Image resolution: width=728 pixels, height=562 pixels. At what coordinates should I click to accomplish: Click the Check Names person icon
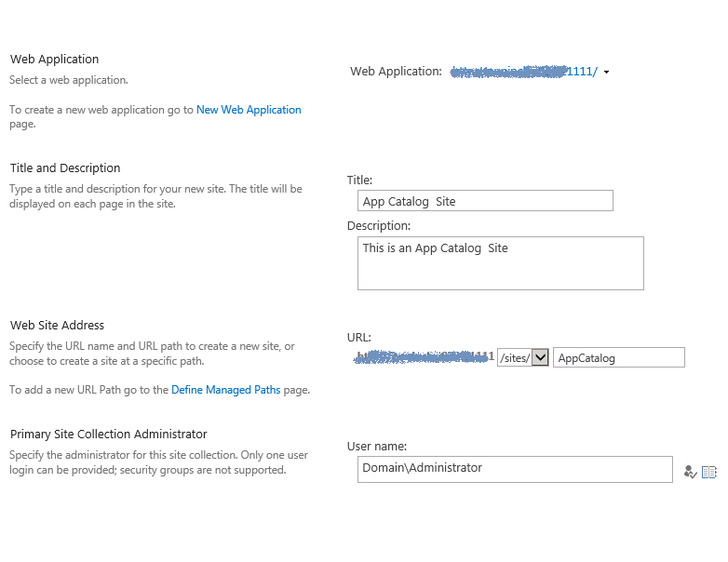(x=690, y=472)
